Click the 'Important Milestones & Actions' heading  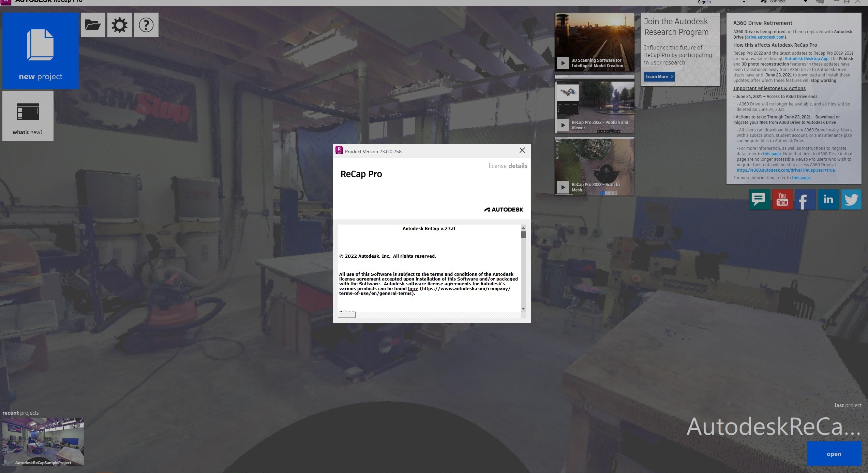point(769,88)
